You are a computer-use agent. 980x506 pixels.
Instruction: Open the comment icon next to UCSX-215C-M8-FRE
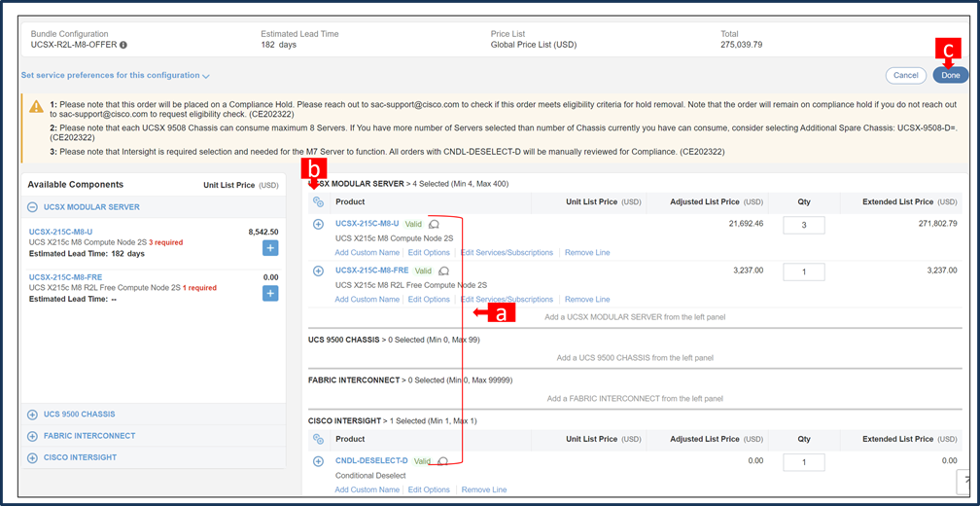443,271
